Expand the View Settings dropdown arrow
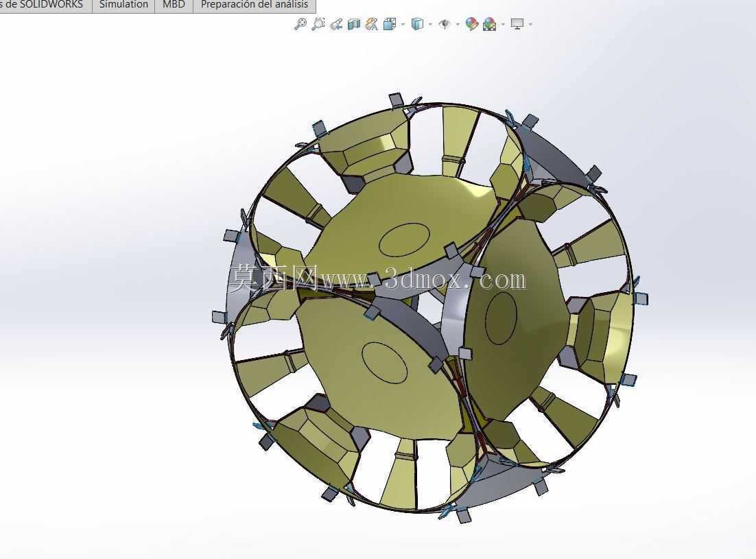Screen dimensions: 756x559 pyautogui.click(x=530, y=24)
